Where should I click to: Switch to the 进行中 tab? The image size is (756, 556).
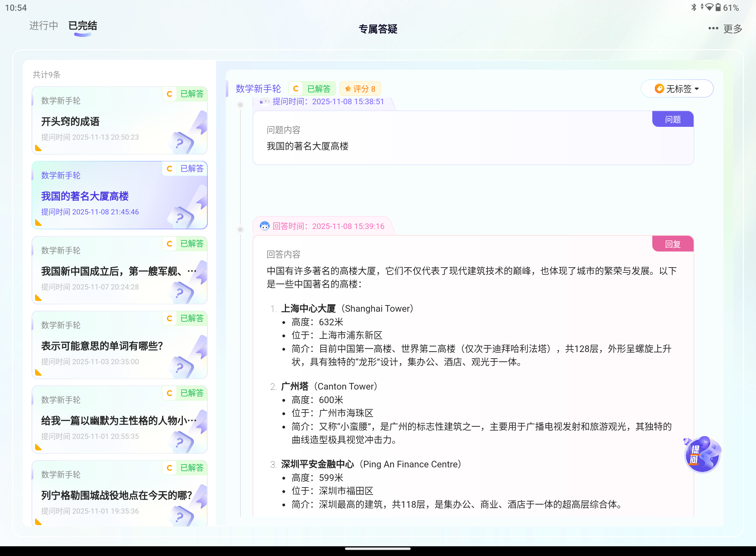coord(43,26)
